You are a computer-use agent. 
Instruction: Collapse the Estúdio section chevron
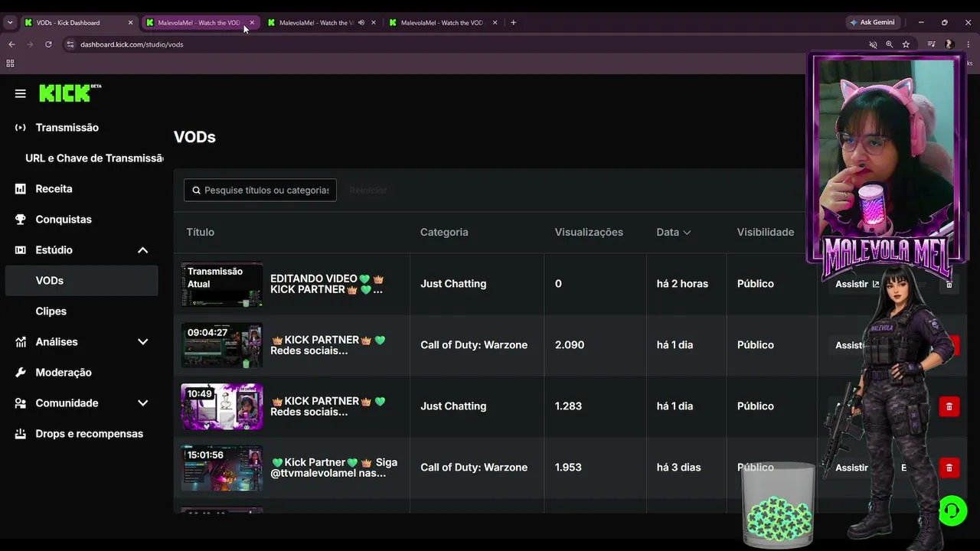143,250
